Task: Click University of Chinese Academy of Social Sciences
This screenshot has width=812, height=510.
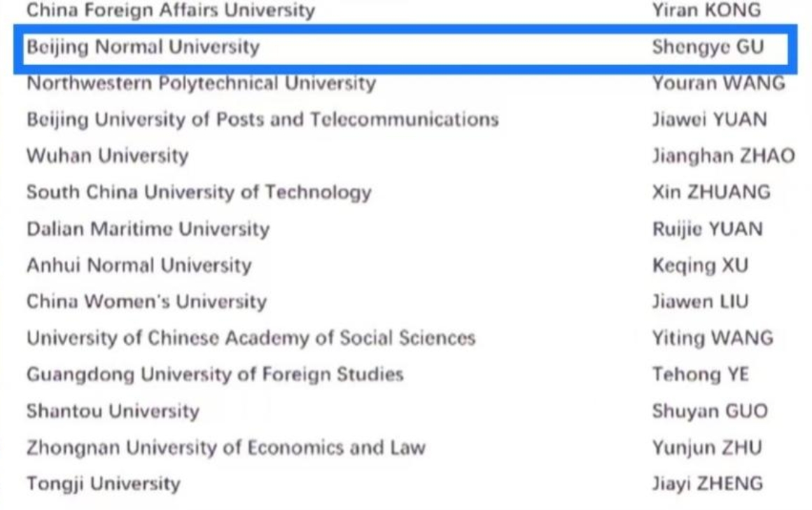Action: point(251,338)
